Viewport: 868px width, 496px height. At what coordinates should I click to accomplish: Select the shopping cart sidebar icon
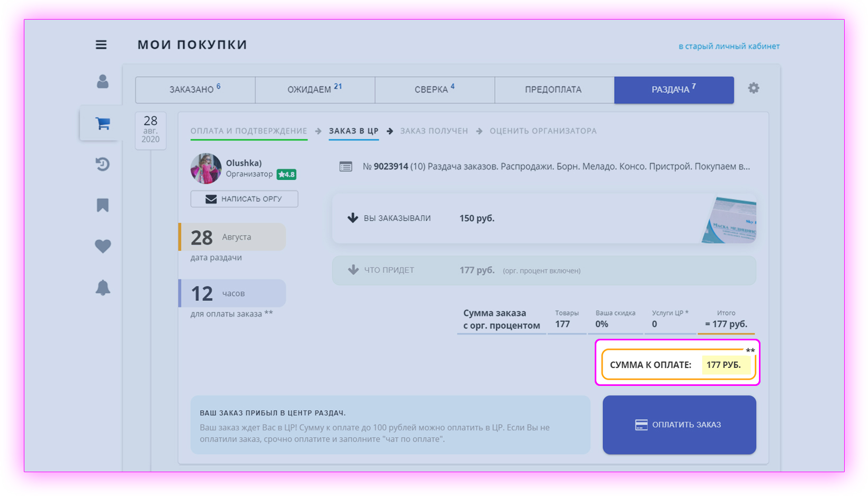[x=103, y=123]
